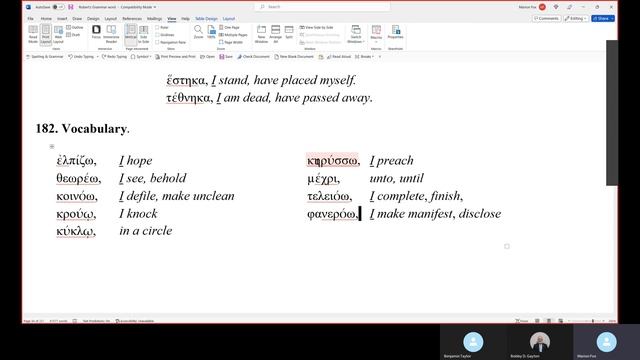The width and height of the screenshot is (640, 360).
Task: Open the Undo Typing history arrow
Action: pyautogui.click(x=98, y=57)
